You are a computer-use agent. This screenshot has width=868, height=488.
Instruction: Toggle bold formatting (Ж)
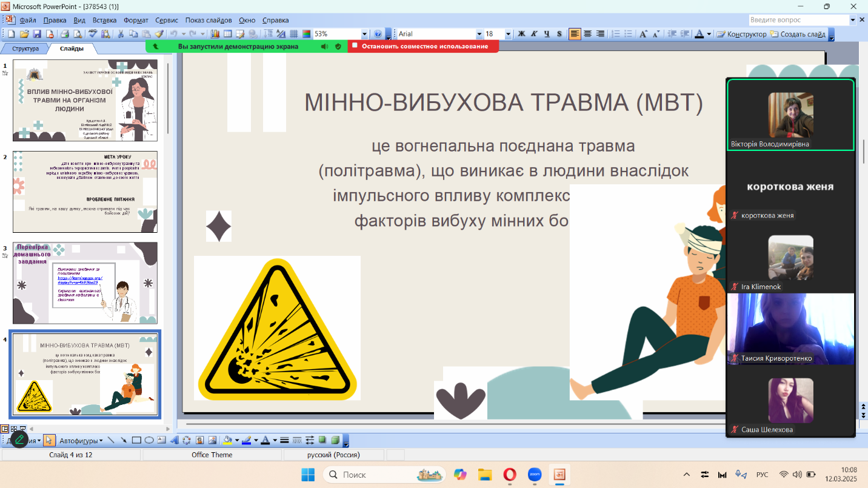click(521, 34)
